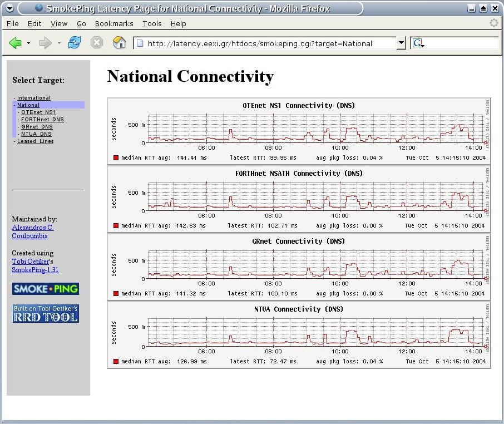
Task: Go to the Home page icon
Action: coord(119,42)
